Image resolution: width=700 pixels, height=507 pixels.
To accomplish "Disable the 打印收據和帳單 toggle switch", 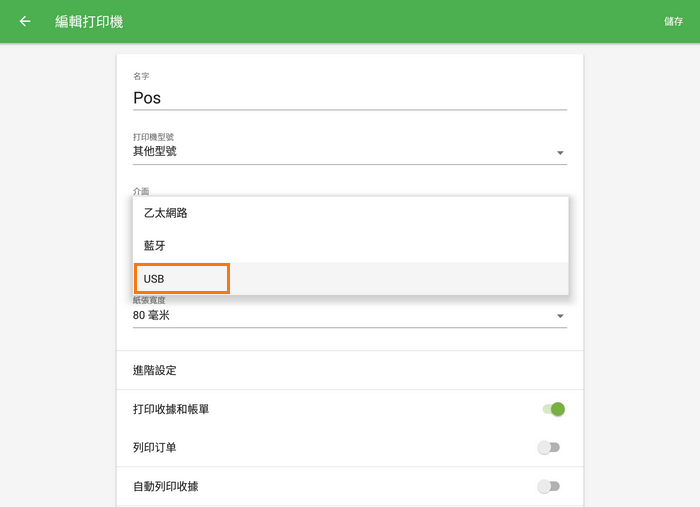I will [x=552, y=409].
